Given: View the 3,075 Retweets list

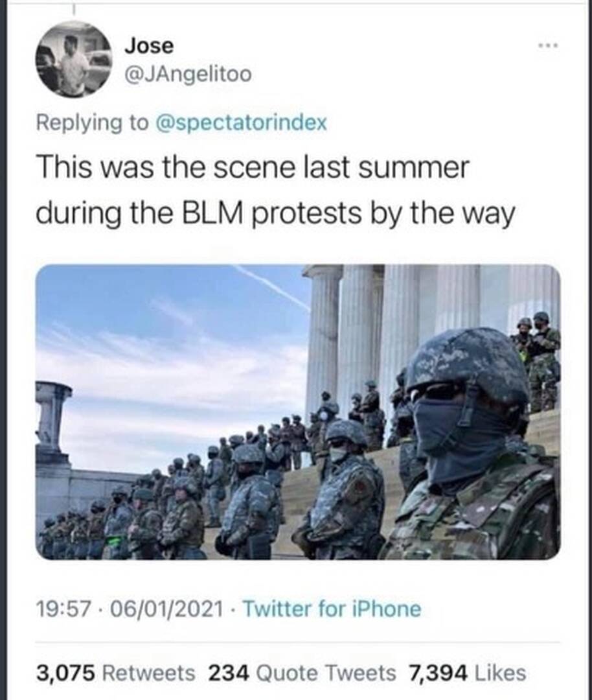Looking at the screenshot, I should point(115,673).
